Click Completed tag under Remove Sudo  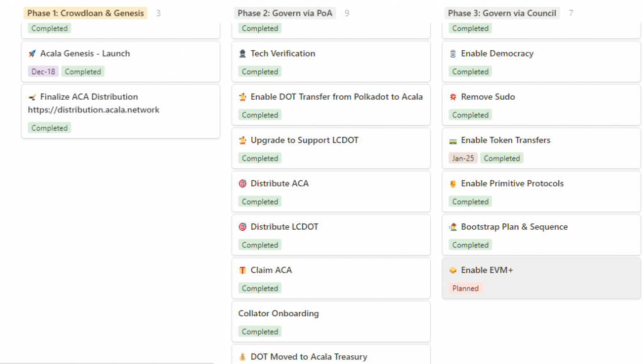tap(470, 115)
